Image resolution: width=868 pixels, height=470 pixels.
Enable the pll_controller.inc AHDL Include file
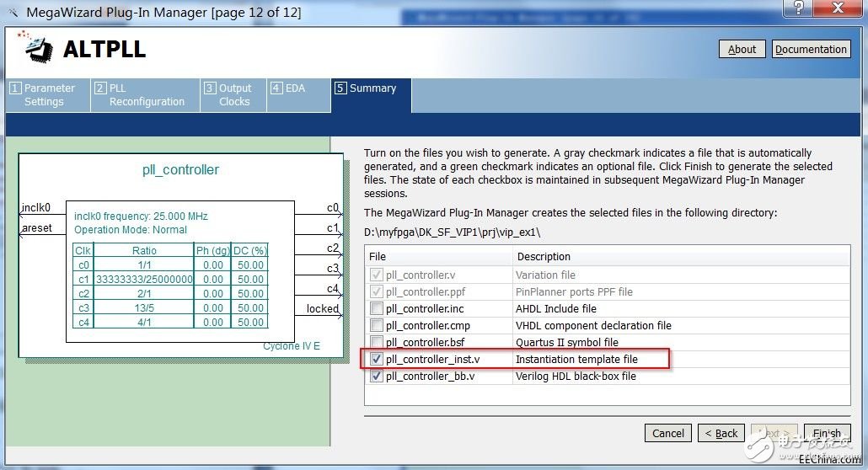(x=376, y=309)
